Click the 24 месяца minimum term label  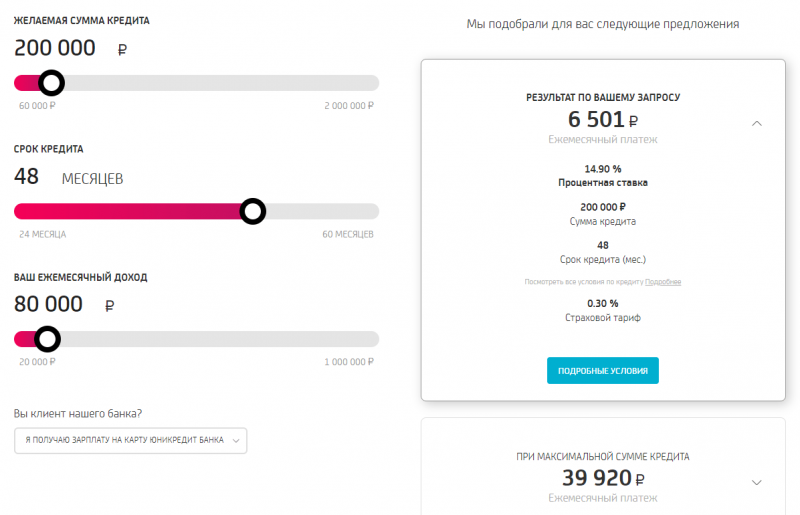coord(43,234)
